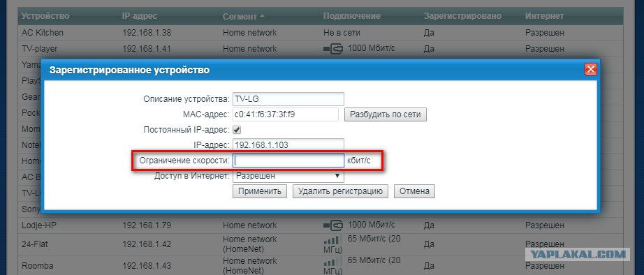Click IP address 192.168.1.79
644x275 pixels.
pyautogui.click(x=147, y=225)
